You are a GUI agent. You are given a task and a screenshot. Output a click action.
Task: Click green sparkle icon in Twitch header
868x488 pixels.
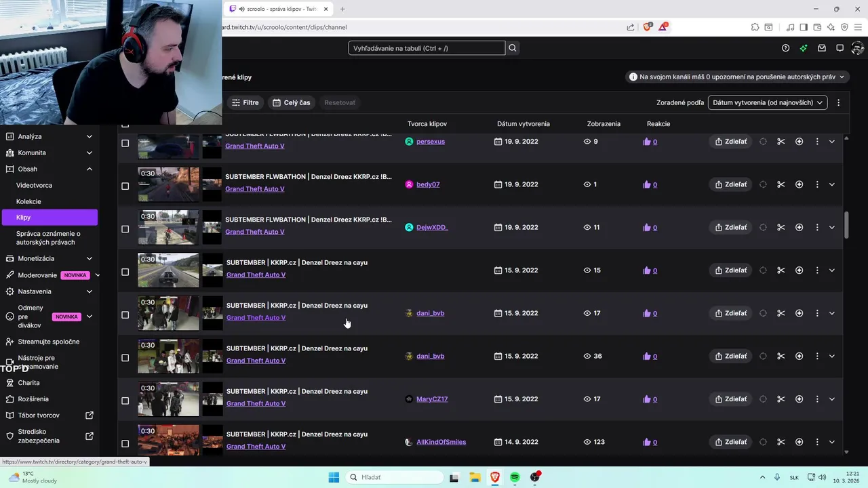point(804,48)
